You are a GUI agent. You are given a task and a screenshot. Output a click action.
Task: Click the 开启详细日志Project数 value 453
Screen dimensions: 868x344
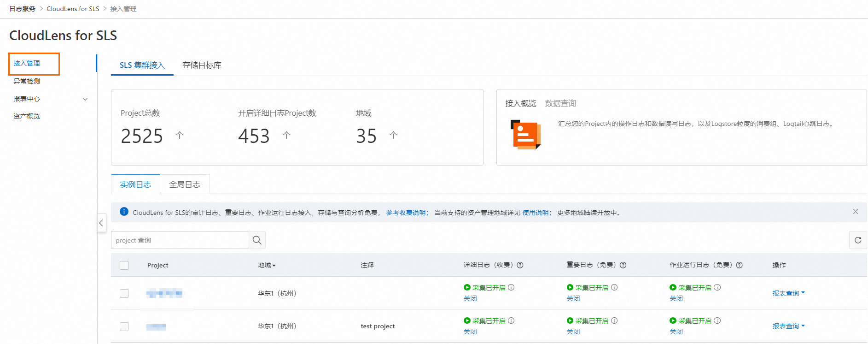click(254, 136)
